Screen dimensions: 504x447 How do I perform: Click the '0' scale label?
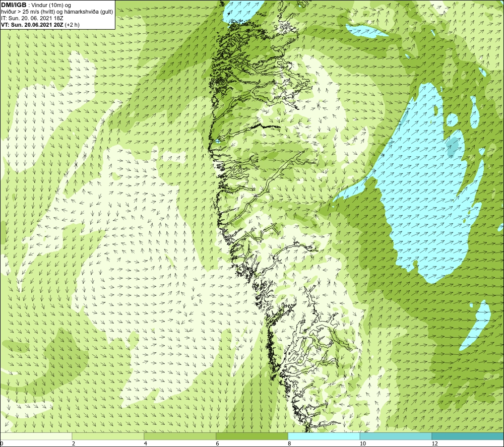[2, 443]
